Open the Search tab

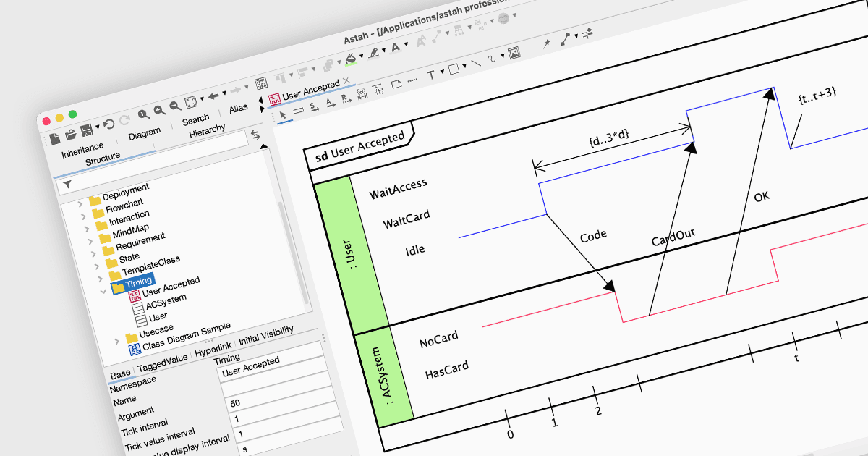tap(195, 120)
